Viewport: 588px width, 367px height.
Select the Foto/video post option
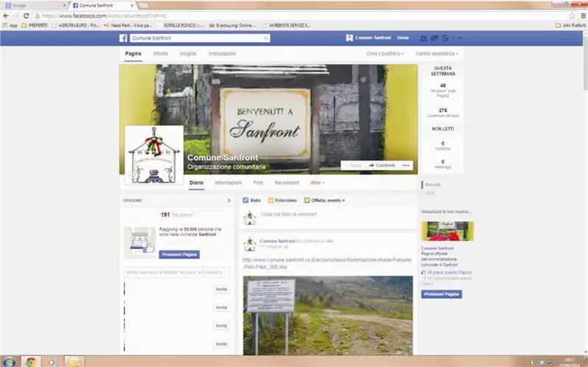(x=283, y=200)
